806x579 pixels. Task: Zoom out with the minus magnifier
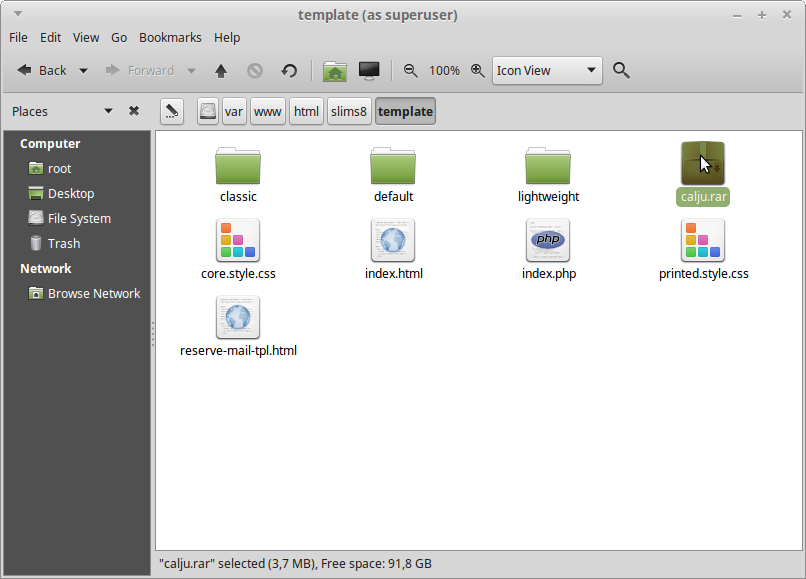410,70
